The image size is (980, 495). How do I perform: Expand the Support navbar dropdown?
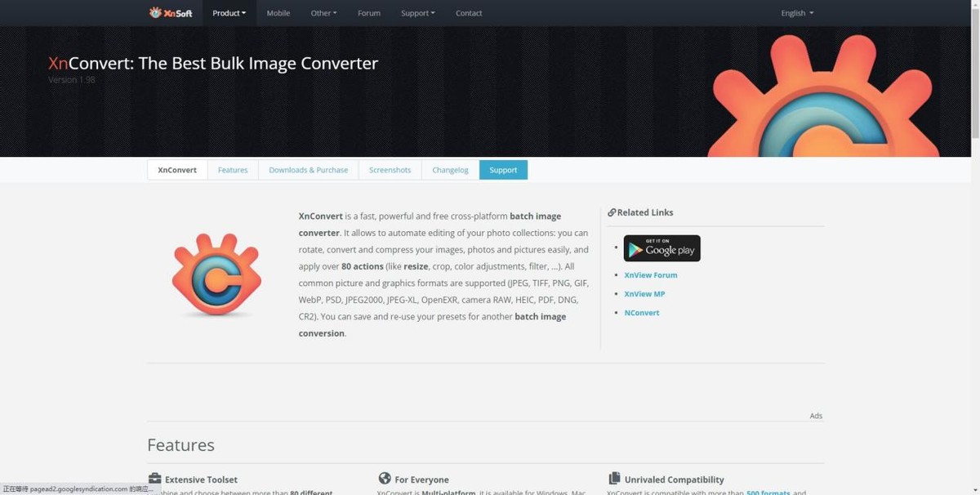(417, 13)
